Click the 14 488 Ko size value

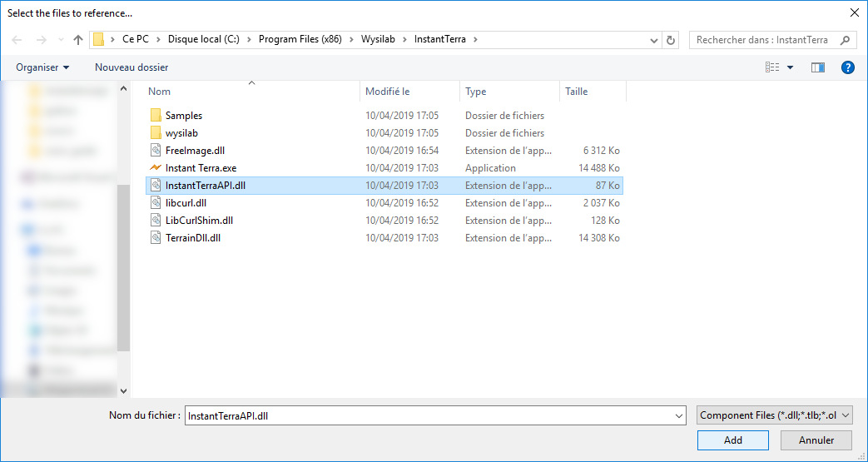[x=599, y=168]
